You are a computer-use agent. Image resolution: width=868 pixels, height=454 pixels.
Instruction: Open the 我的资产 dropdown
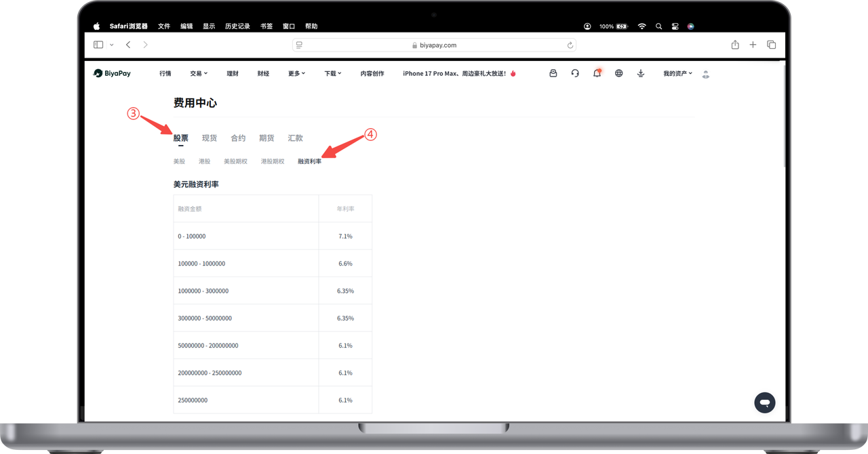coord(677,73)
